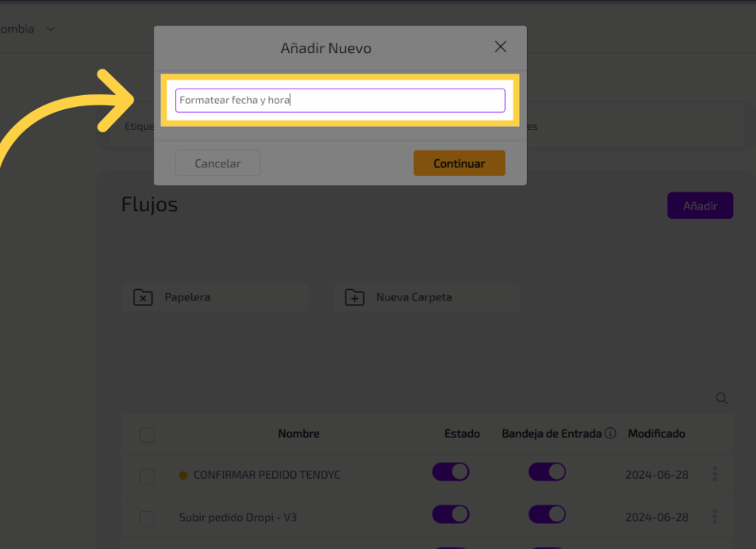Select the Subir pedido Dropi - V3 checkbox
This screenshot has height=549, width=756.
tap(147, 518)
